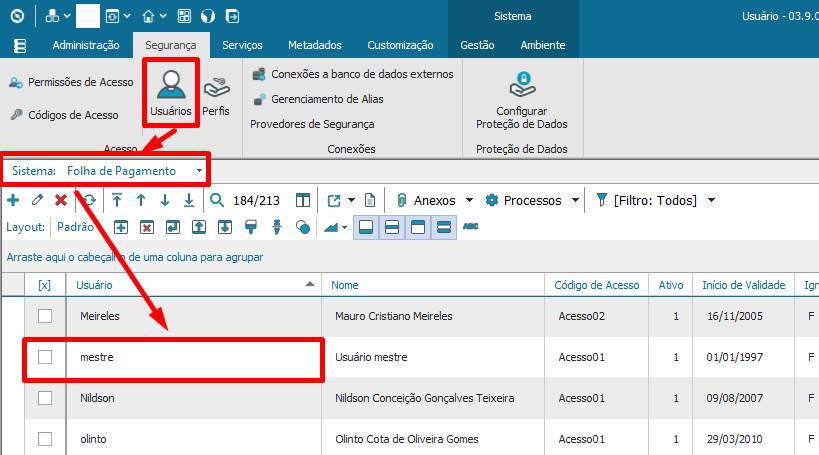Switch to the Gestão tab

(477, 45)
